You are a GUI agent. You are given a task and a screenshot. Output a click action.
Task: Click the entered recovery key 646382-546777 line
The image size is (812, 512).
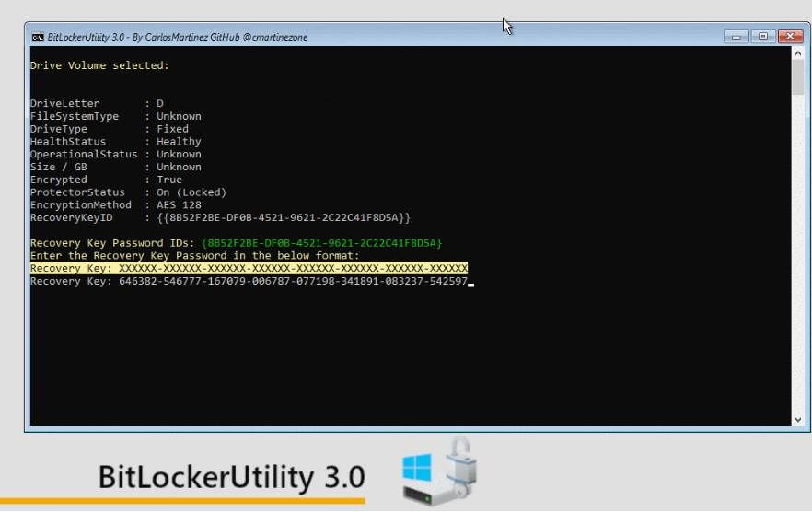[x=249, y=281]
